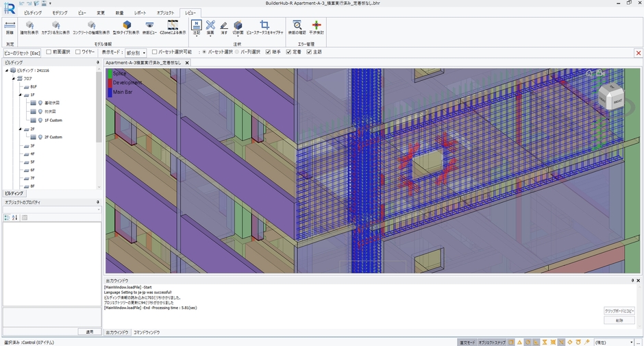Click the camera icon beside Home in viewport
The width and height of the screenshot is (644, 346).
tap(599, 73)
